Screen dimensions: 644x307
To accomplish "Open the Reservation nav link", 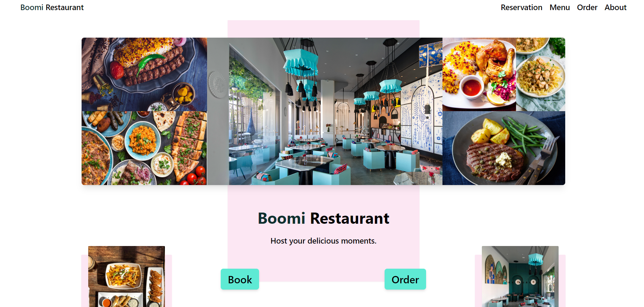I will click(x=521, y=7).
